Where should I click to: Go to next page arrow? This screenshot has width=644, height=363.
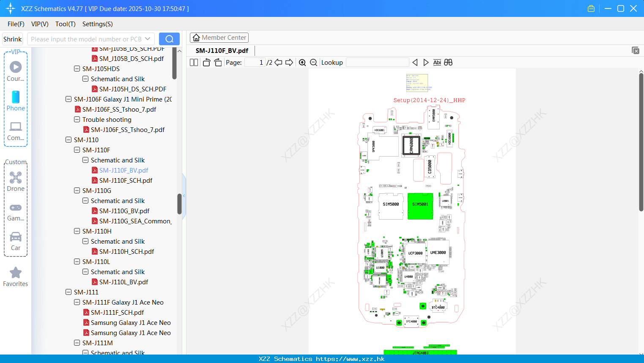pyautogui.click(x=289, y=63)
